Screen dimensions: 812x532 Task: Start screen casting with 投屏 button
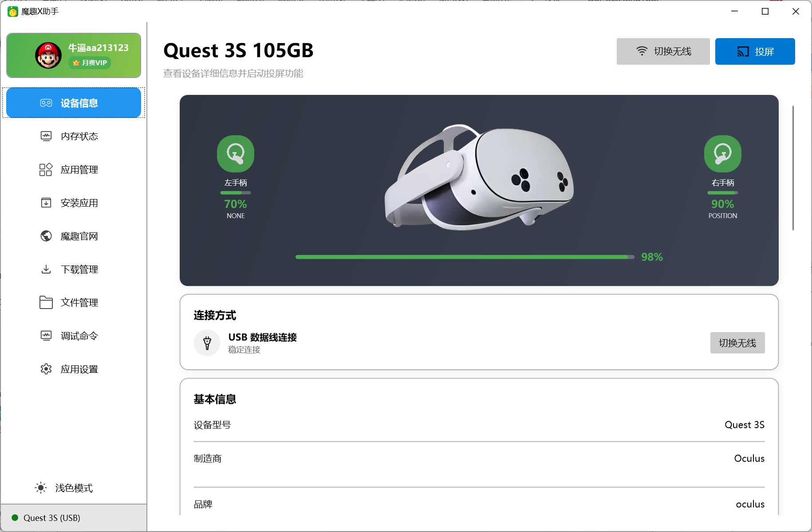755,51
